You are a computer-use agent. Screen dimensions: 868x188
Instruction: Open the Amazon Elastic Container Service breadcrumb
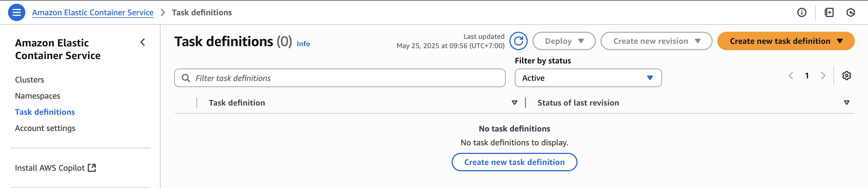coord(93,12)
